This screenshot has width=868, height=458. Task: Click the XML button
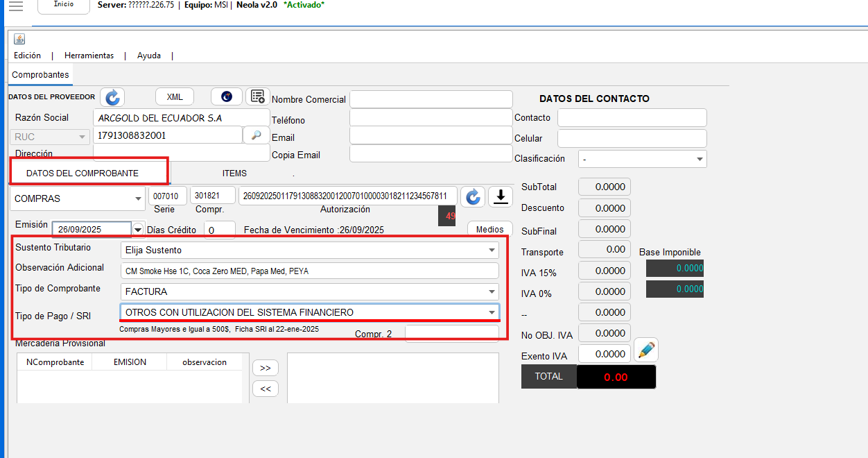coord(175,97)
